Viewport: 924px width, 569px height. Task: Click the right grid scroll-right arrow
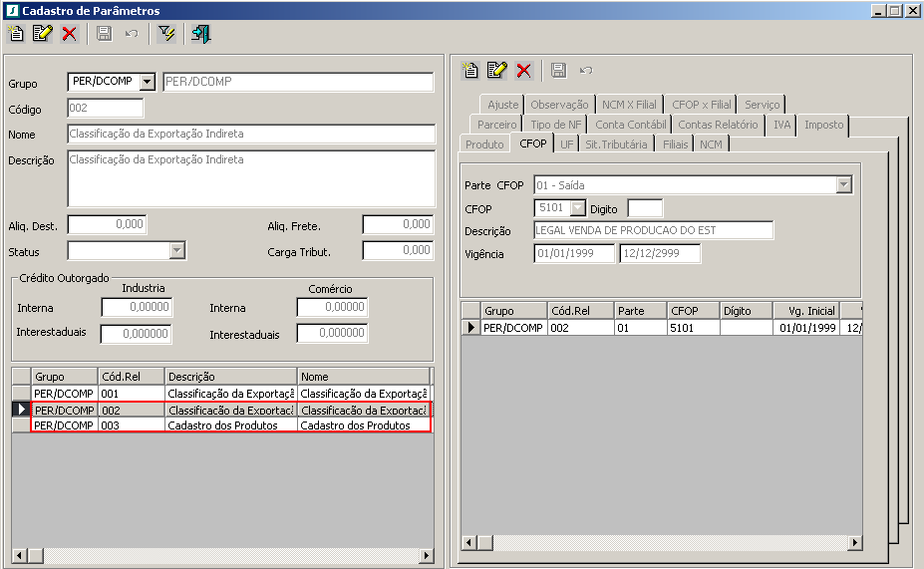854,542
